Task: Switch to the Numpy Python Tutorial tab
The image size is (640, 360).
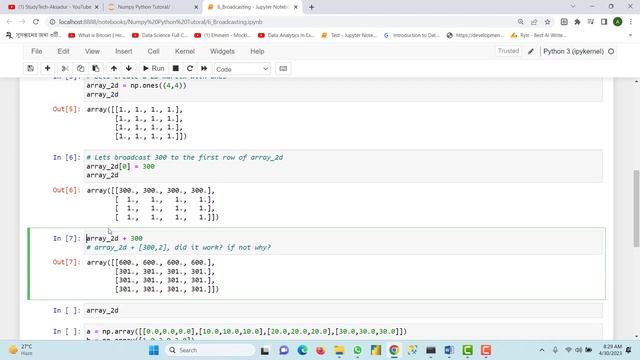Action: (x=144, y=7)
